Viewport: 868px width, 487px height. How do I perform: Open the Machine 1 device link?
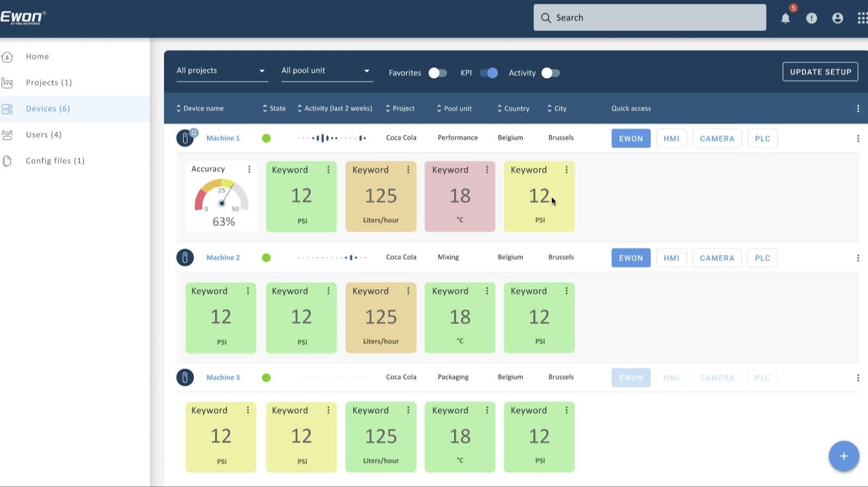tap(223, 138)
